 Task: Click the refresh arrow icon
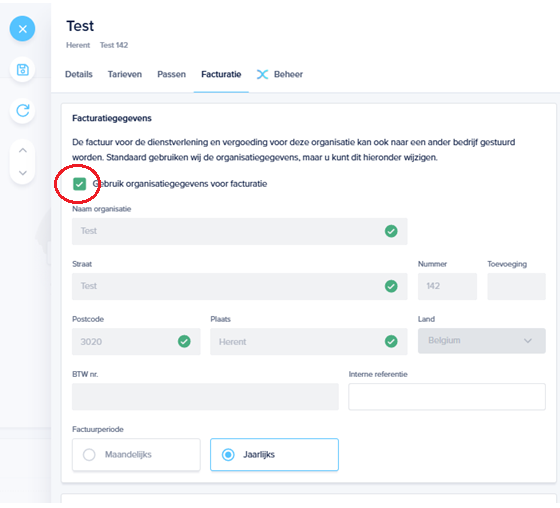click(22, 111)
